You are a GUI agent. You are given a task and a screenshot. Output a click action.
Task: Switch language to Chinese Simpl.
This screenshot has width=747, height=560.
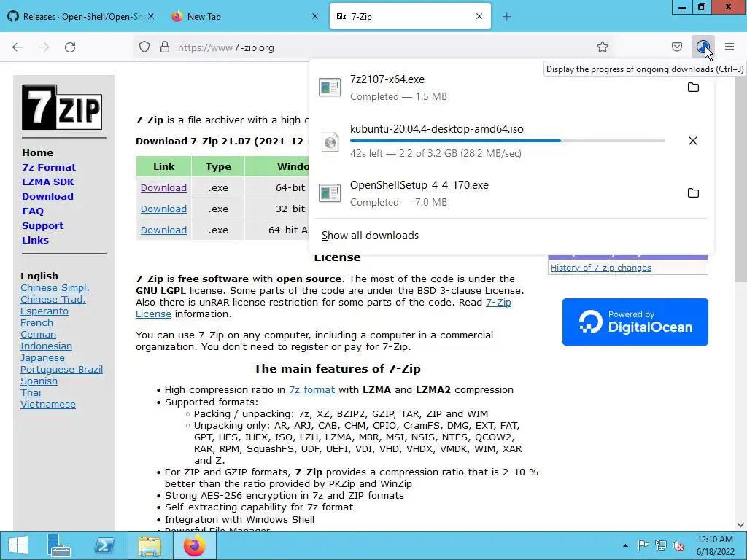point(55,287)
